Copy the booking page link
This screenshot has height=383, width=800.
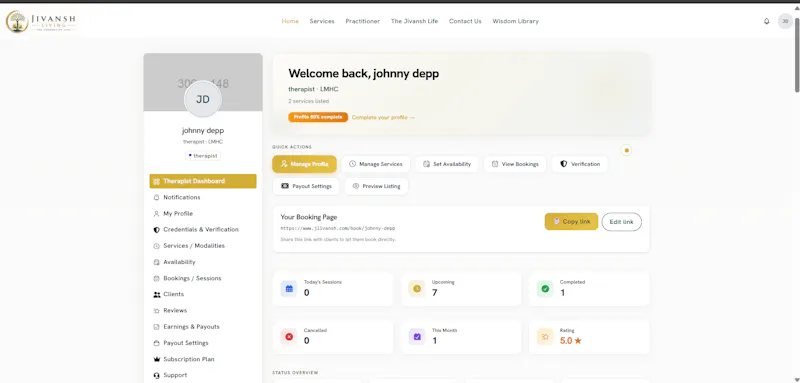tap(571, 222)
